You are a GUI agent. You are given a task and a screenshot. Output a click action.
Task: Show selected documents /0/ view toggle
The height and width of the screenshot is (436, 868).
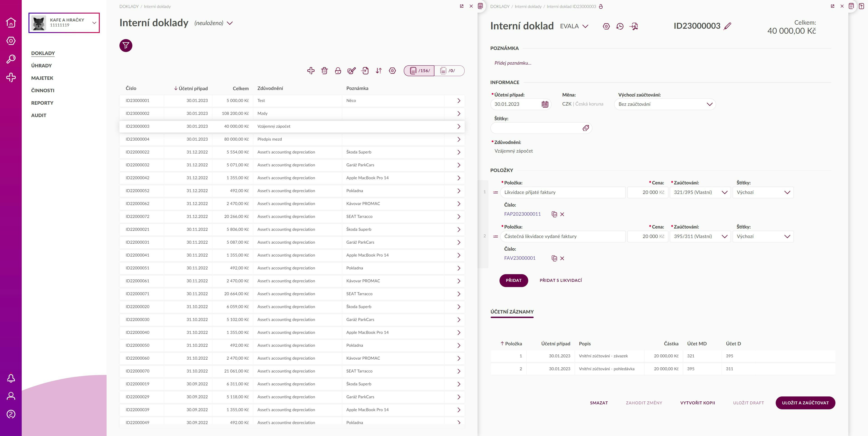[449, 71]
